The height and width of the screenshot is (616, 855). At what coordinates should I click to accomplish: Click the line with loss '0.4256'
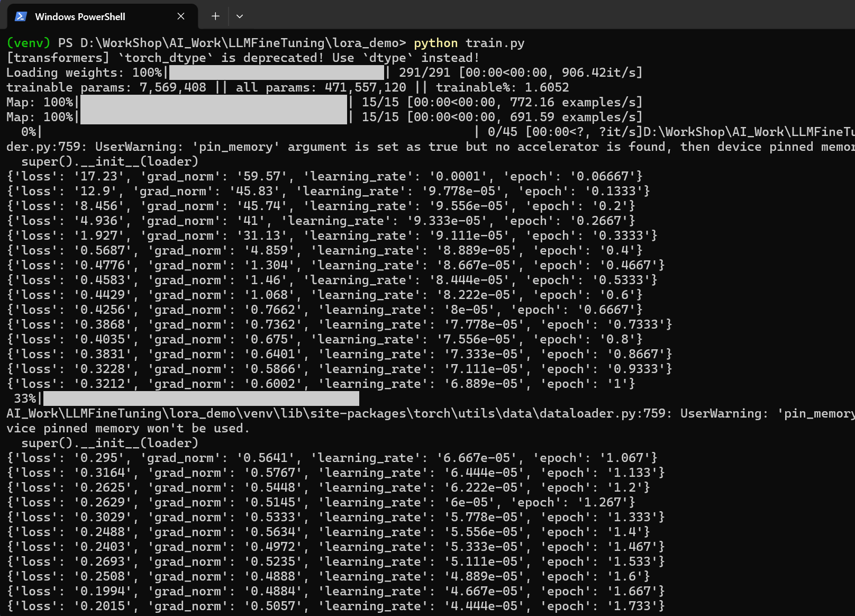[x=325, y=310]
